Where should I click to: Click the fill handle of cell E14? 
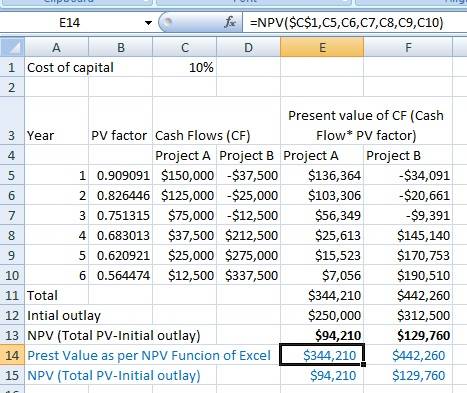363,364
